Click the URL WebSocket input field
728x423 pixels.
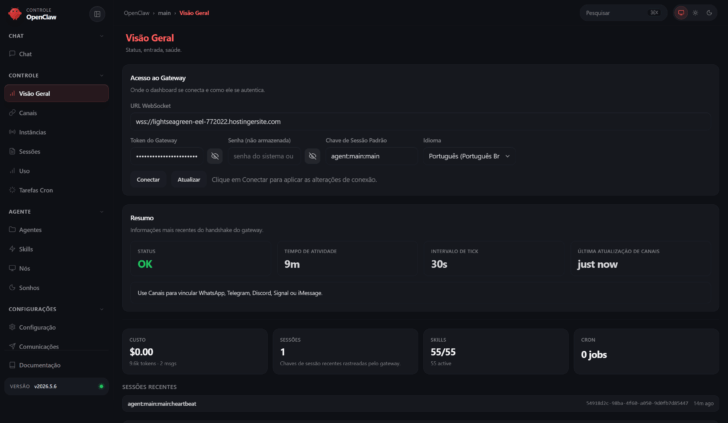tap(421, 122)
